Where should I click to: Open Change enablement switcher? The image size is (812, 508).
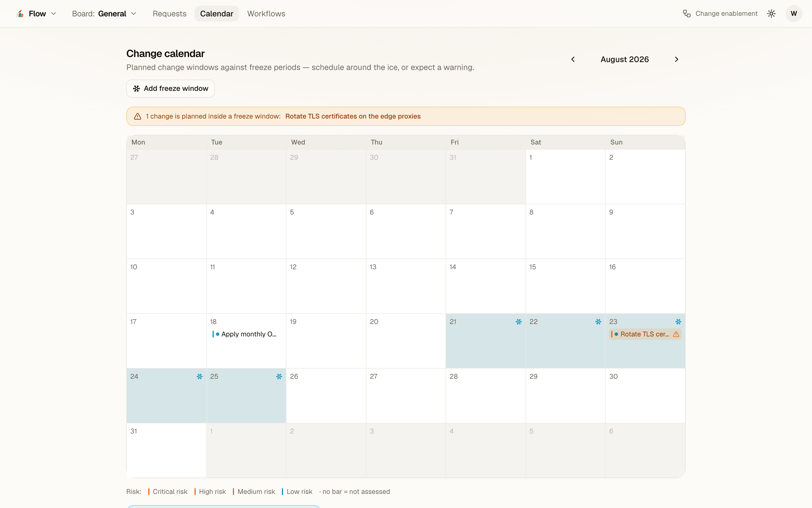[x=720, y=14]
